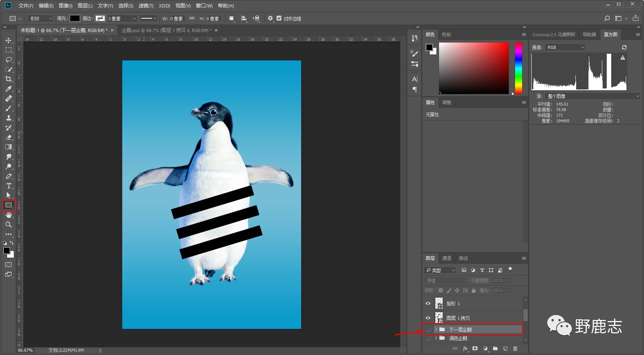Select the Zoom tool
Image resolution: width=644 pixels, height=355 pixels.
[x=9, y=224]
